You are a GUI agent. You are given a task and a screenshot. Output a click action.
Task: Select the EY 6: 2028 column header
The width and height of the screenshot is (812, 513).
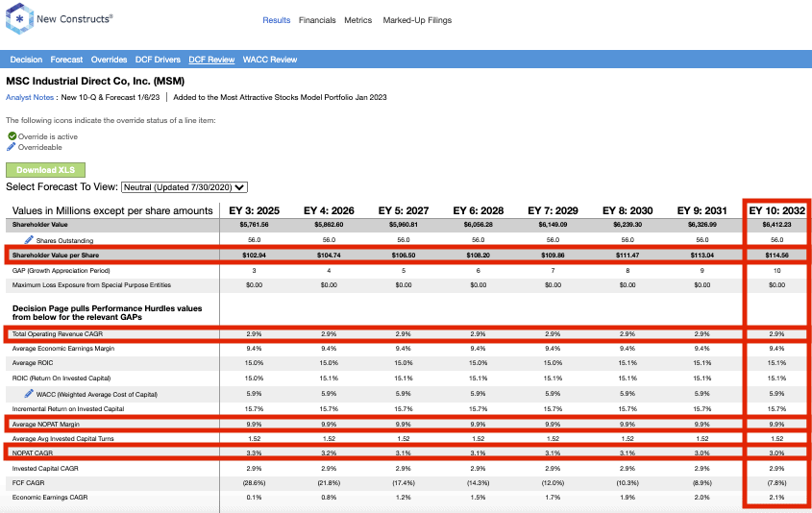(x=478, y=210)
